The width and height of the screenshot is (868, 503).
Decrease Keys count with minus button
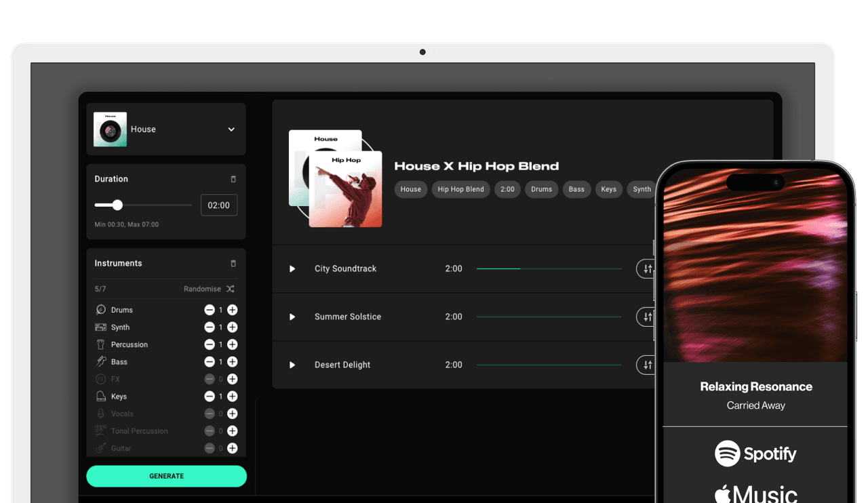210,397
